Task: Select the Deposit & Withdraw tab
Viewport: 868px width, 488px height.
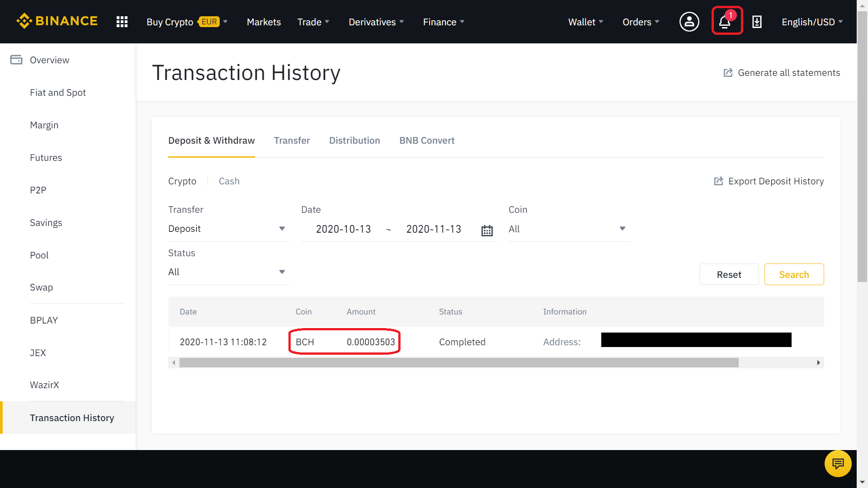Action: pyautogui.click(x=212, y=141)
